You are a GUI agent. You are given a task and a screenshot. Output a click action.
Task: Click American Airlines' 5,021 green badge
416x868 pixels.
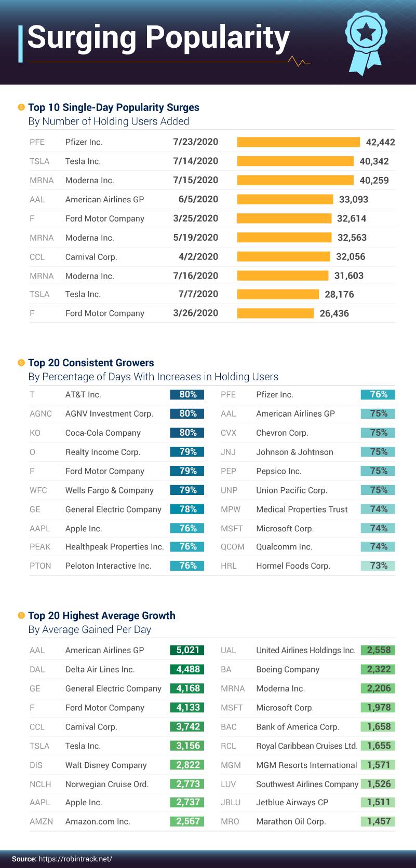pyautogui.click(x=187, y=650)
